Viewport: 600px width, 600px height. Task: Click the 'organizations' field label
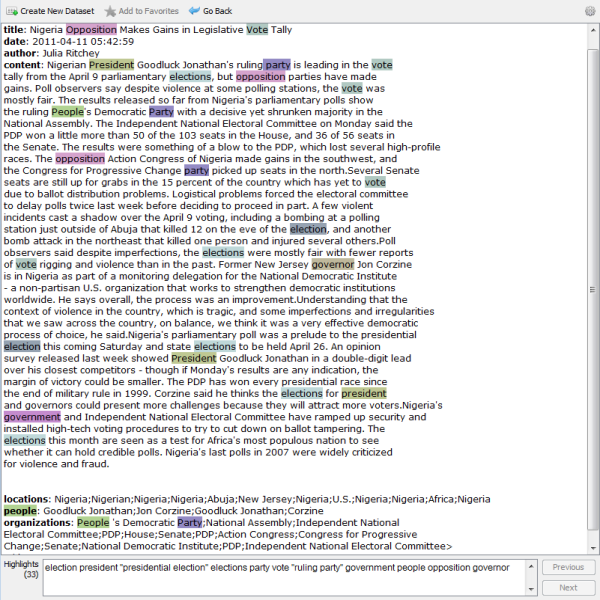click(x=36, y=523)
